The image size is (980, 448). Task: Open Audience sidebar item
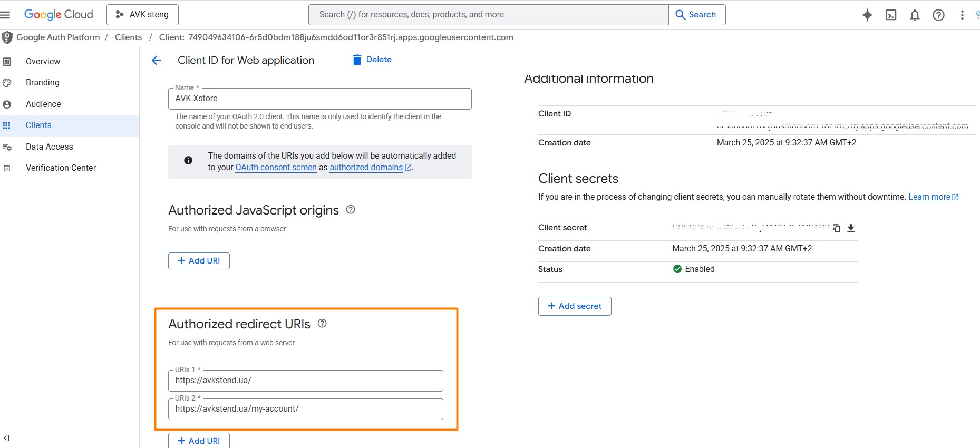[70, 104]
